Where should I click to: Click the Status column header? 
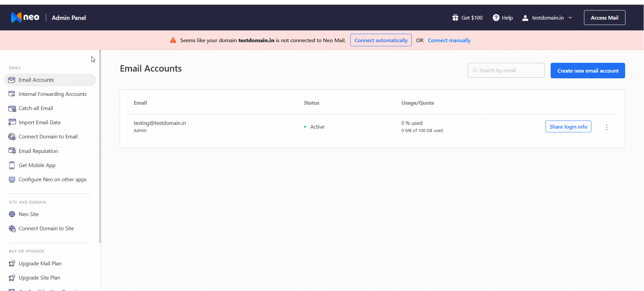pyautogui.click(x=312, y=103)
